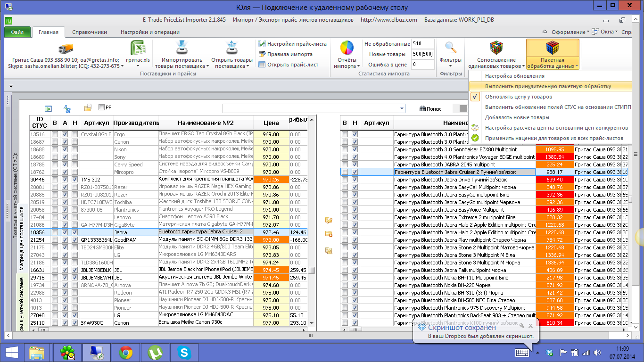Image resolution: width=644 pixels, height=362 pixels.
Task: Show hidden tray icons arrow
Action: pos(537,353)
